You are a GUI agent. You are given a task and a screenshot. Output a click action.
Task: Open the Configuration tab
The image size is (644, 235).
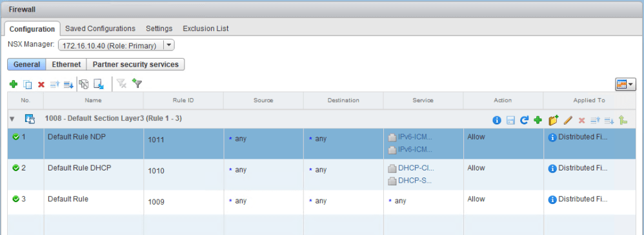pyautogui.click(x=32, y=29)
